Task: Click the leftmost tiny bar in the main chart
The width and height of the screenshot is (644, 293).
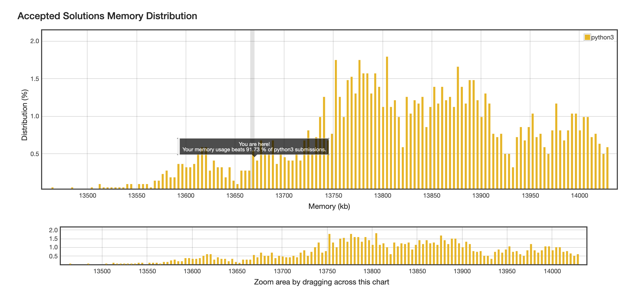Action: point(53,188)
